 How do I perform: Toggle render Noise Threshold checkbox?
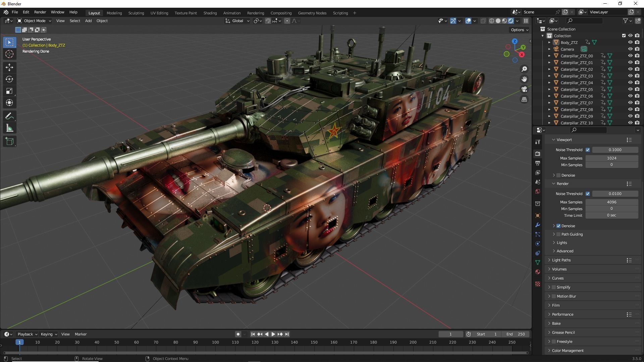click(x=588, y=194)
